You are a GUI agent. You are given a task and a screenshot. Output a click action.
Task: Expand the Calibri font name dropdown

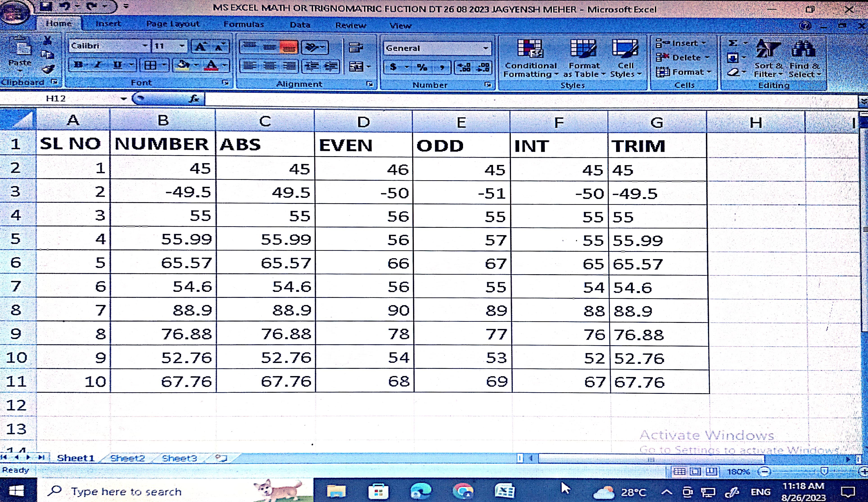click(145, 46)
